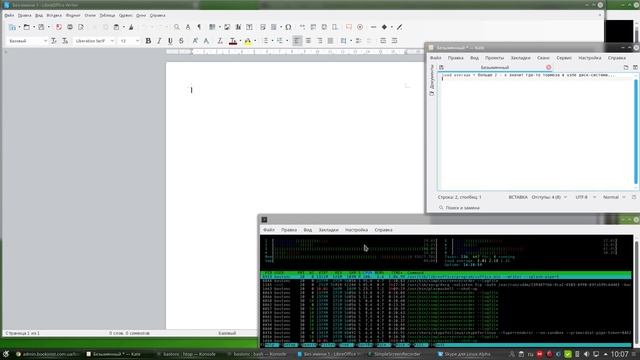
Task: Select the Безымянный document tab in Kate
Action: click(494, 67)
